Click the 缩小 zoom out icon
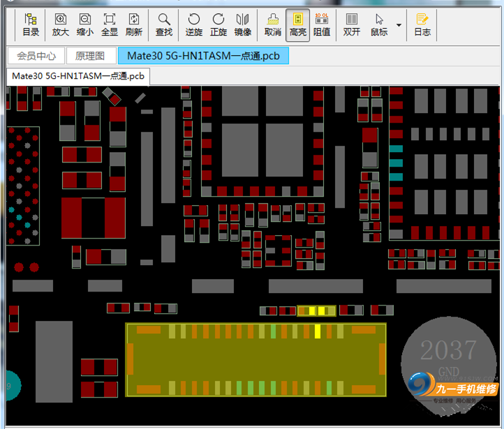The width and height of the screenshot is (504, 429). 85,25
